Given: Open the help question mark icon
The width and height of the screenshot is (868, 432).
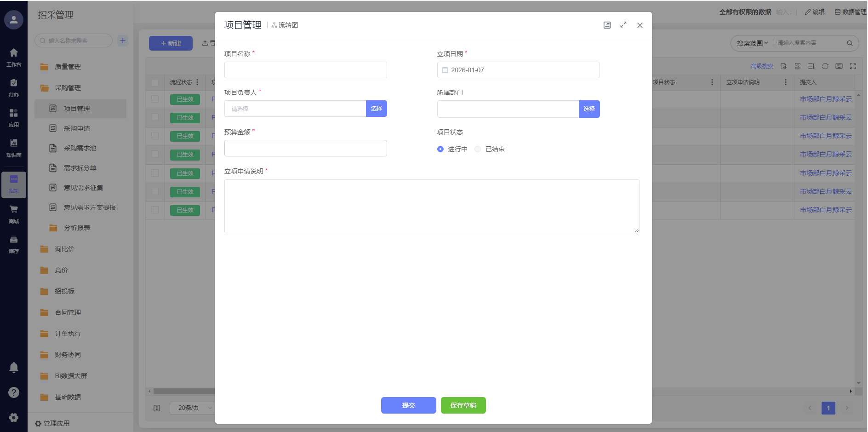Looking at the screenshot, I should click(x=14, y=392).
